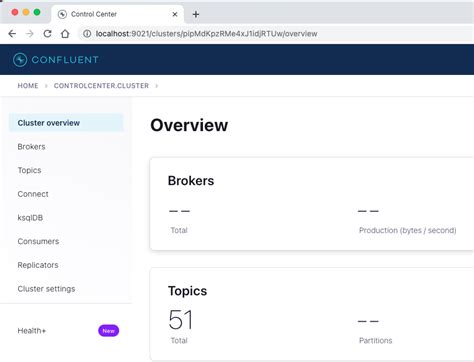Click the Total label in Brokers card
This screenshot has height=362, width=474.
point(179,230)
